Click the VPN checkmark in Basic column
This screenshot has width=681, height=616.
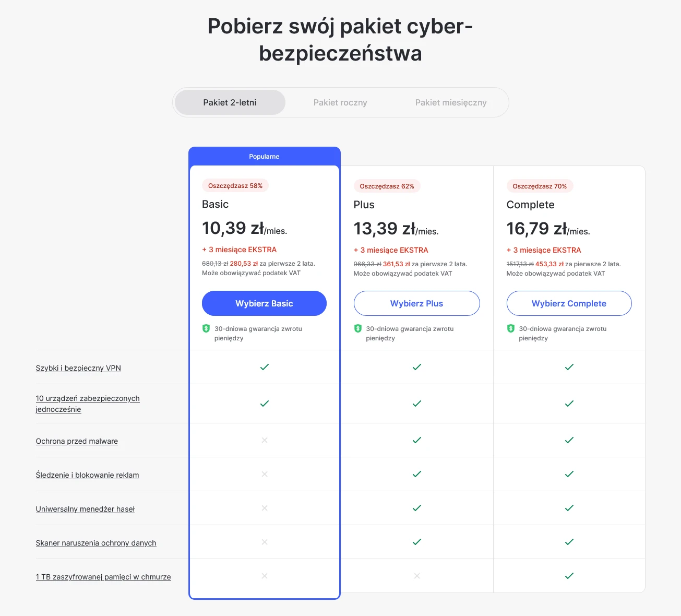click(265, 367)
